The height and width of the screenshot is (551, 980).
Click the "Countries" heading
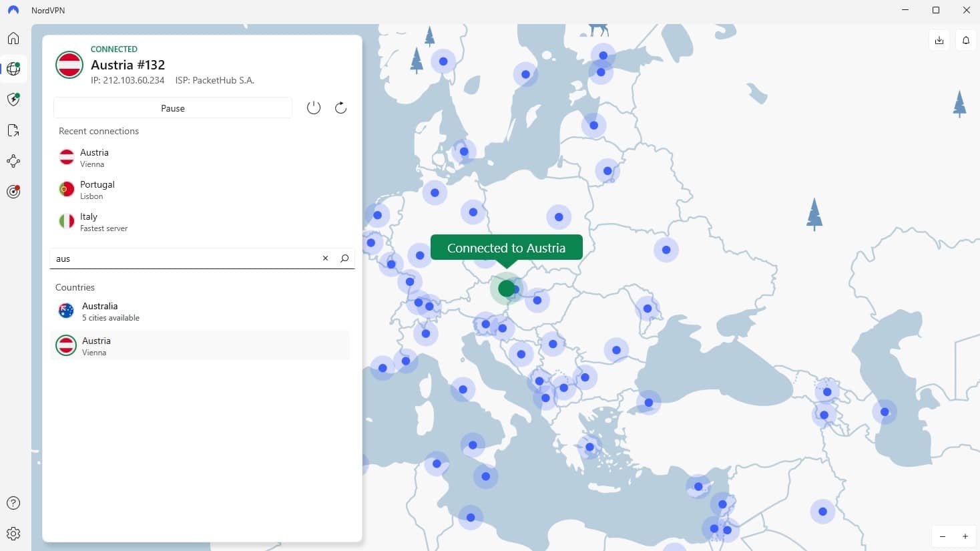[75, 287]
